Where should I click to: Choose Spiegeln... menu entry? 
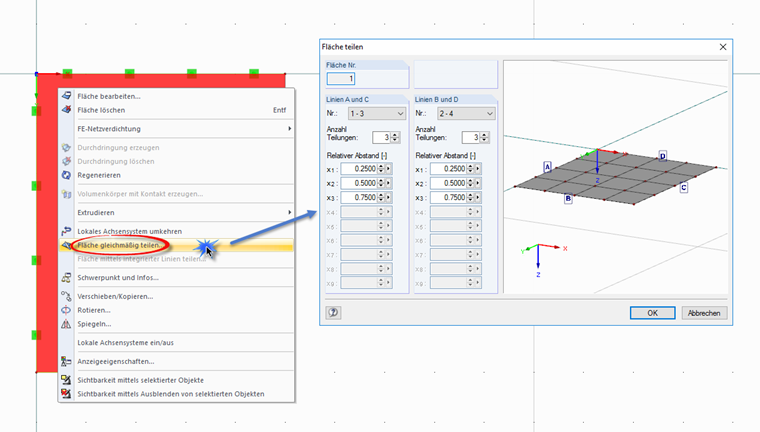point(176,324)
